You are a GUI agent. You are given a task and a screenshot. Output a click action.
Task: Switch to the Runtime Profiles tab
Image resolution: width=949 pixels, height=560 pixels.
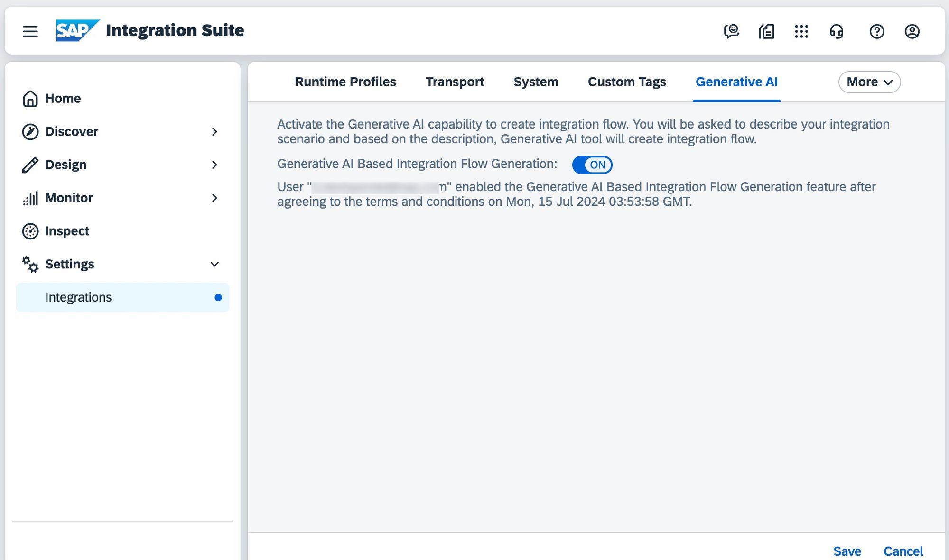tap(345, 82)
